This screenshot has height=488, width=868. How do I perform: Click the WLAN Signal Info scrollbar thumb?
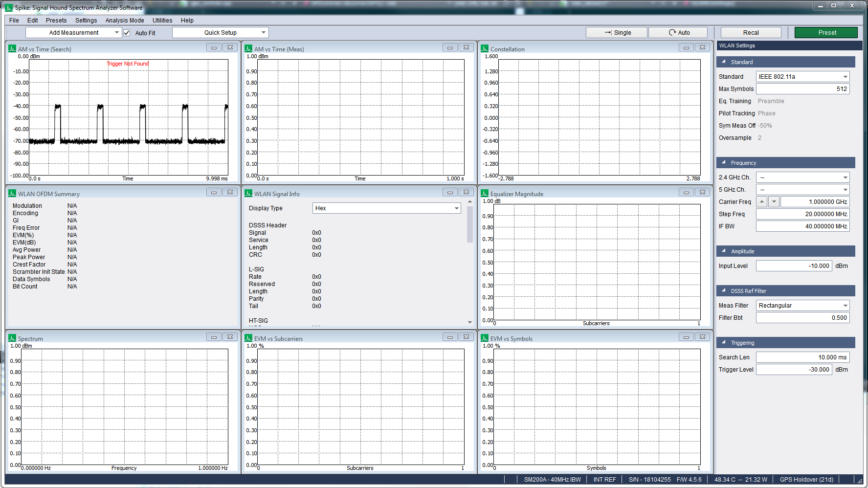[470, 224]
